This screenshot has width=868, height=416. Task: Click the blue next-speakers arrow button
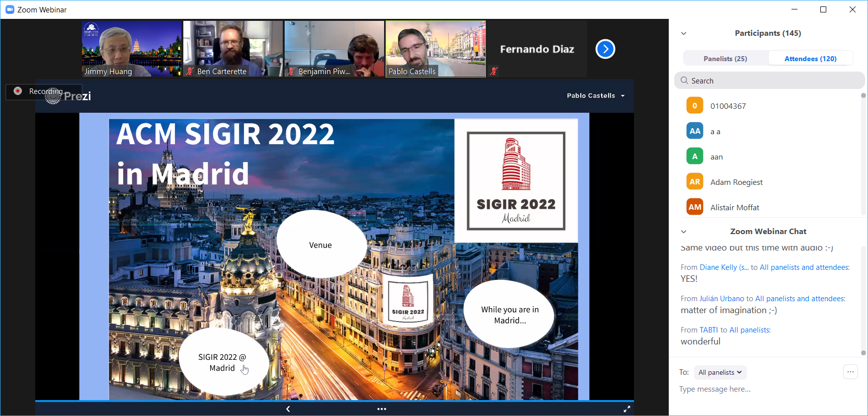605,49
